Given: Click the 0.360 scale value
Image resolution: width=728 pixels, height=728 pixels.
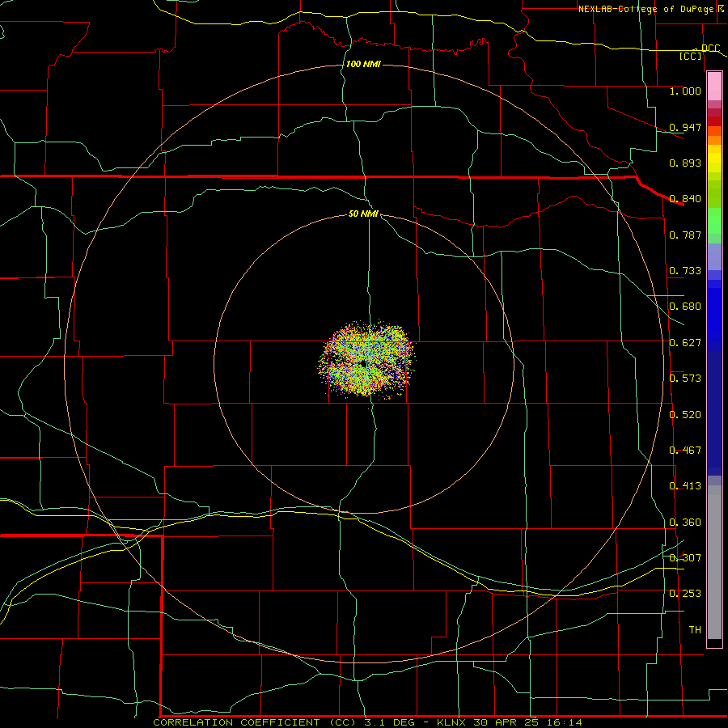Looking at the screenshot, I should (x=685, y=523).
